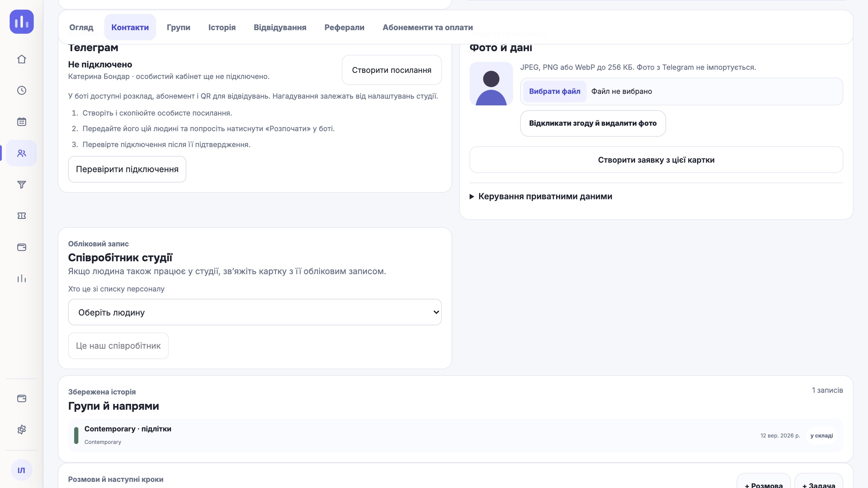Screen dimensions: 868x488
Task: Open the upper wallet icon in sidebar
Action: 22,247
